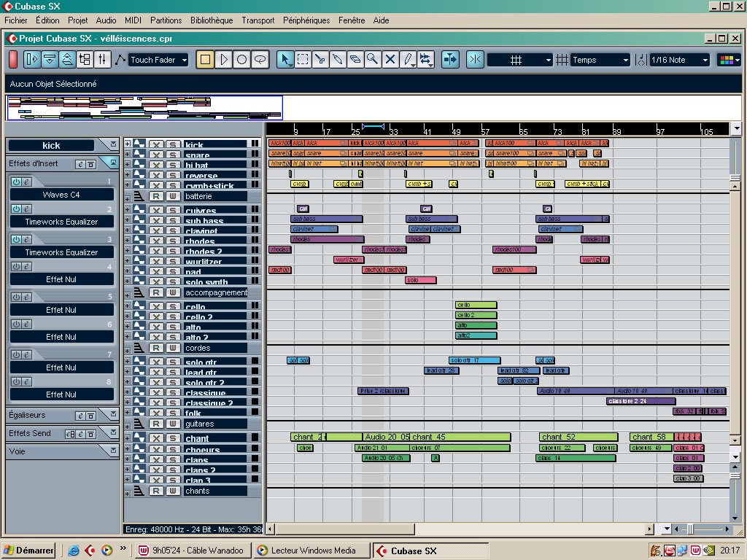Click the Record transport button
This screenshot has width=747, height=560.
[241, 60]
